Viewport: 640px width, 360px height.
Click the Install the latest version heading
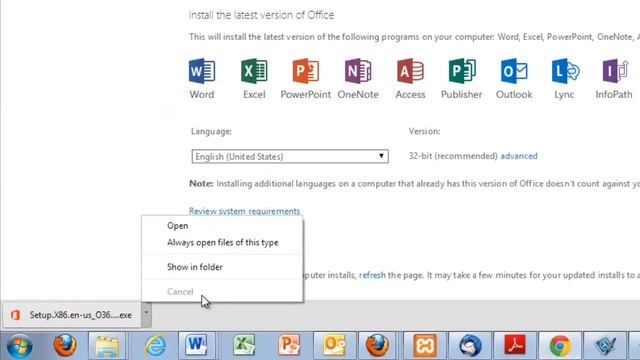(x=261, y=15)
